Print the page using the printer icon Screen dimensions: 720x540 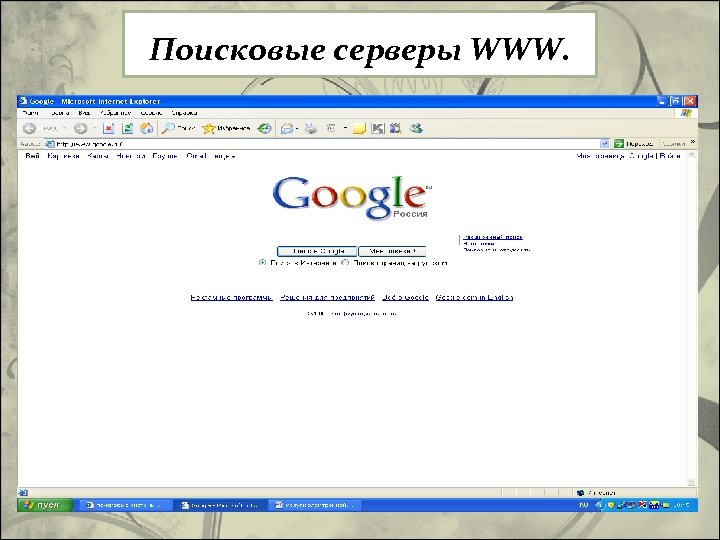point(311,129)
